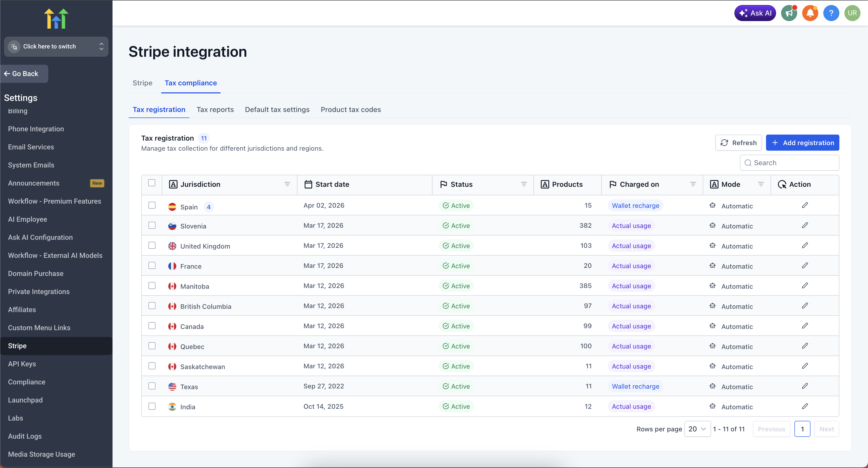Check the Slovenia row checkbox

[x=152, y=225]
